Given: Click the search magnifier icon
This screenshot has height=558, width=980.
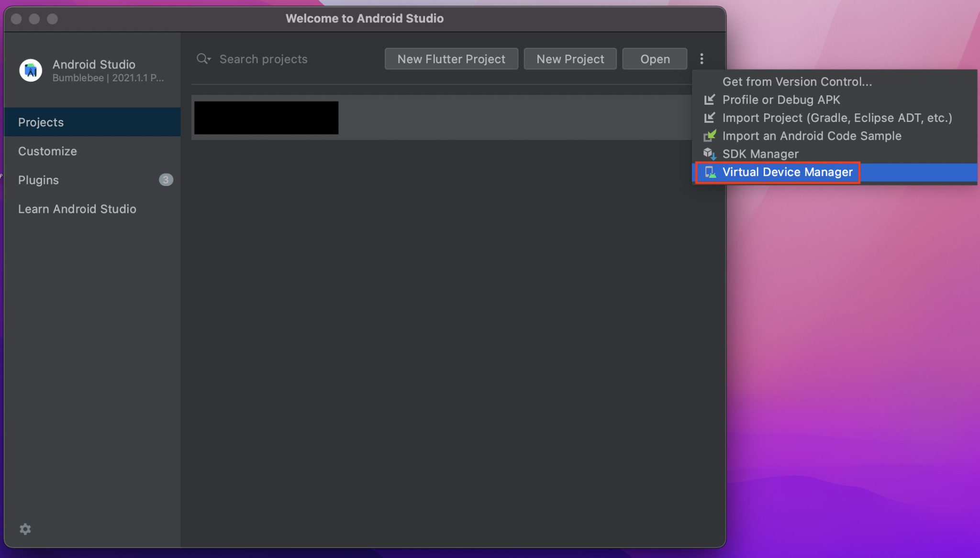Looking at the screenshot, I should click(x=201, y=58).
